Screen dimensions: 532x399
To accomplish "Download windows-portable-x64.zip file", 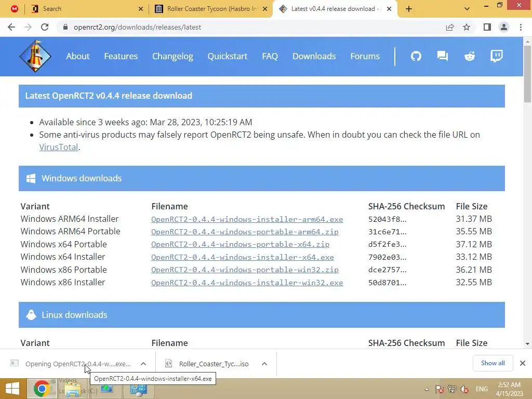I will pos(240,244).
